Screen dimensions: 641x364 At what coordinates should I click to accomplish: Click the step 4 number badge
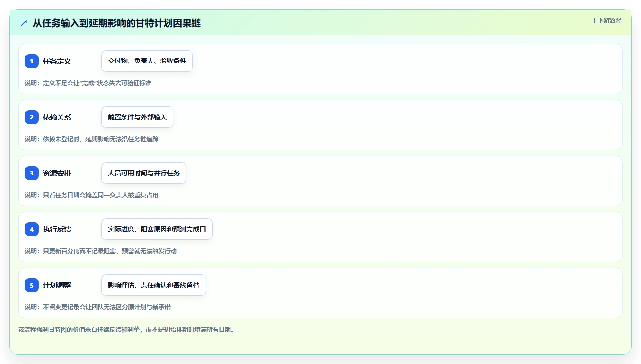32,229
